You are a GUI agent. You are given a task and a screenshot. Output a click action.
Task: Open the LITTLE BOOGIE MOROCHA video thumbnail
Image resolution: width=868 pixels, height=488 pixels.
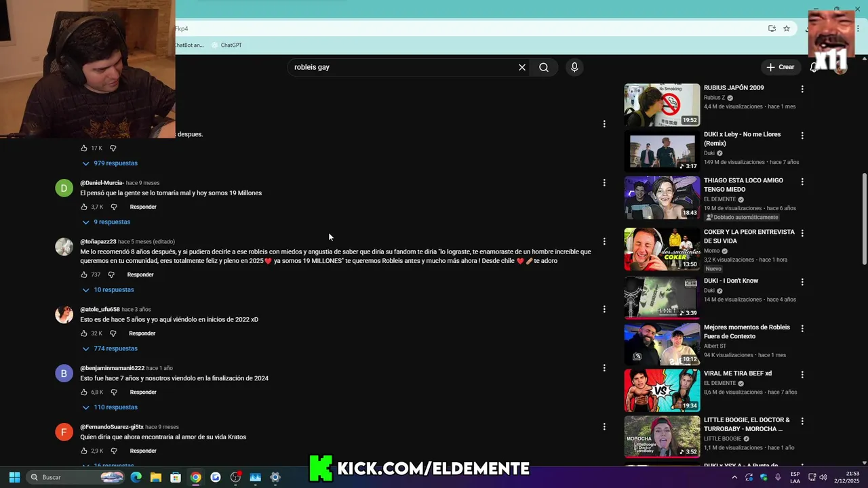point(662,437)
